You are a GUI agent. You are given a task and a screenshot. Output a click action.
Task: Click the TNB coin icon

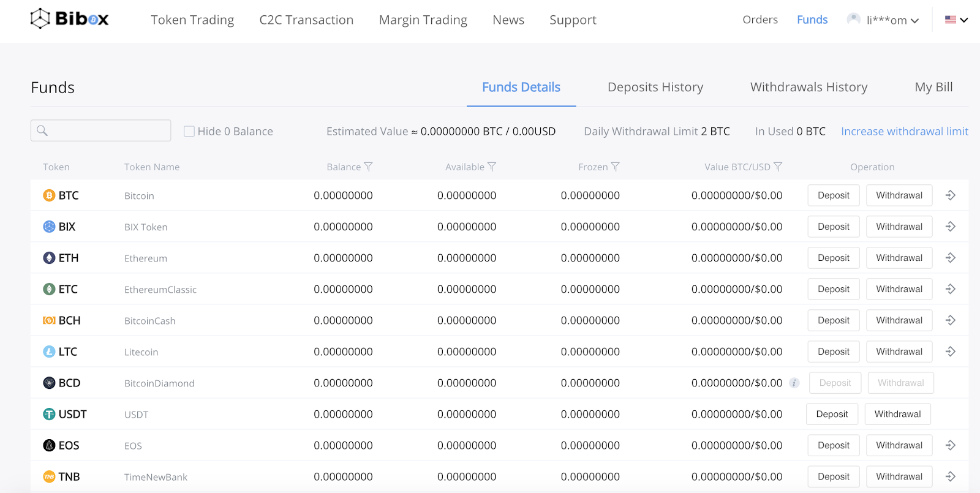coord(49,476)
